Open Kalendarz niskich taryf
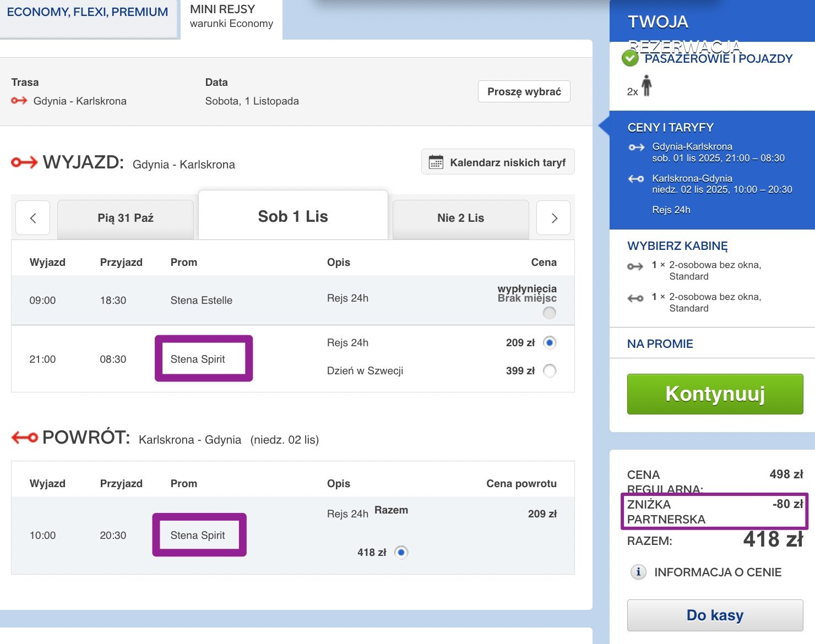This screenshot has height=644, width=815. pyautogui.click(x=498, y=162)
